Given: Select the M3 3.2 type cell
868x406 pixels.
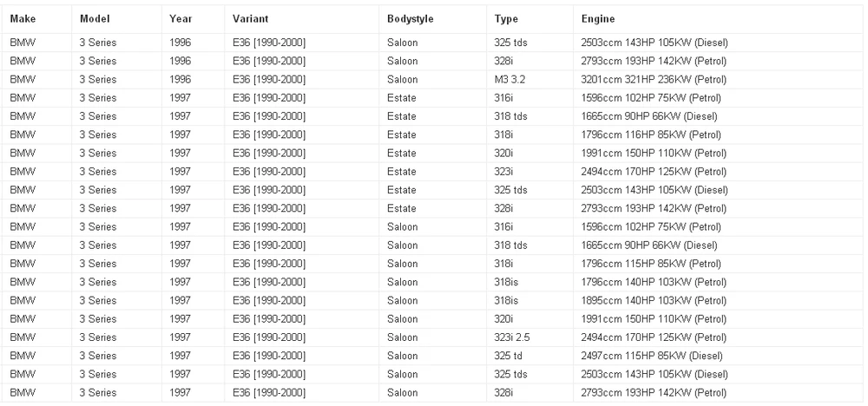Looking at the screenshot, I should pos(510,80).
